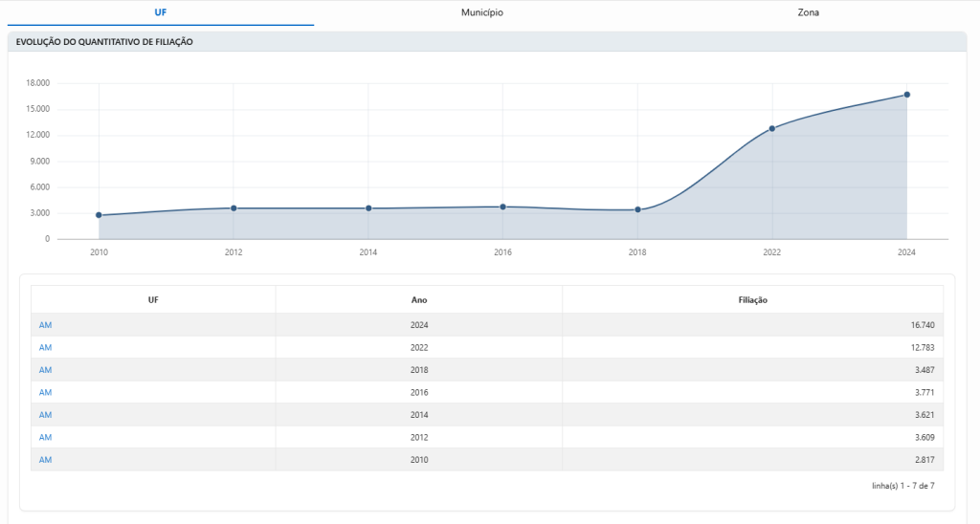Select the 2012 chart data point
This screenshot has height=524, width=980.
[234, 208]
